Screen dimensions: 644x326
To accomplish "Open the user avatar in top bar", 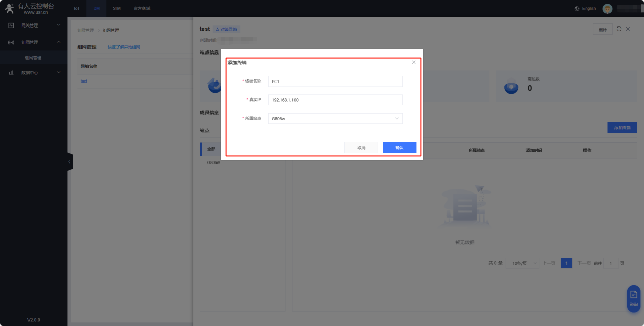I will 607,9.
